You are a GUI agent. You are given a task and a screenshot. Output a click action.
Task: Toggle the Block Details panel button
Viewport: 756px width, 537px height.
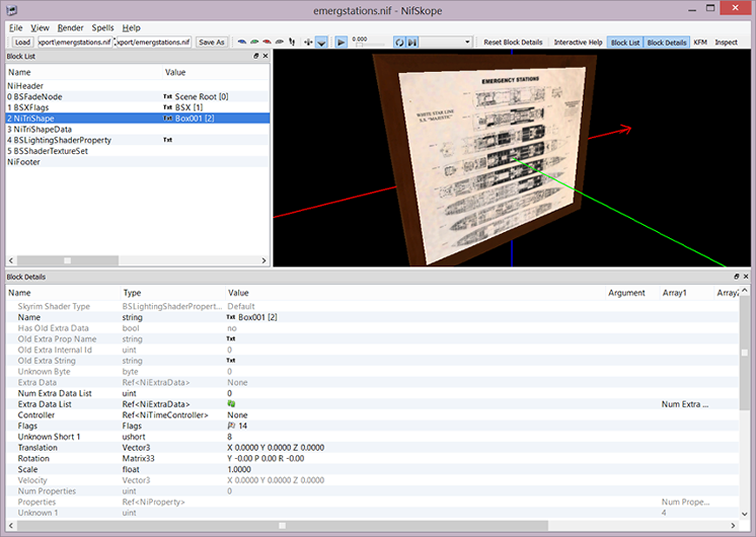pos(666,43)
